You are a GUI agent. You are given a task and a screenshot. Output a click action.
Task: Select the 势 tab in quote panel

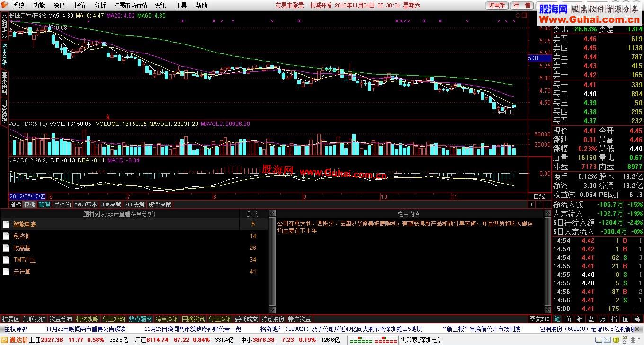603,319
